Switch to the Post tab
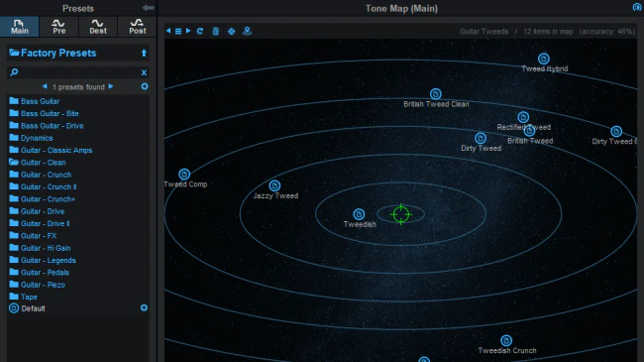 pyautogui.click(x=138, y=27)
